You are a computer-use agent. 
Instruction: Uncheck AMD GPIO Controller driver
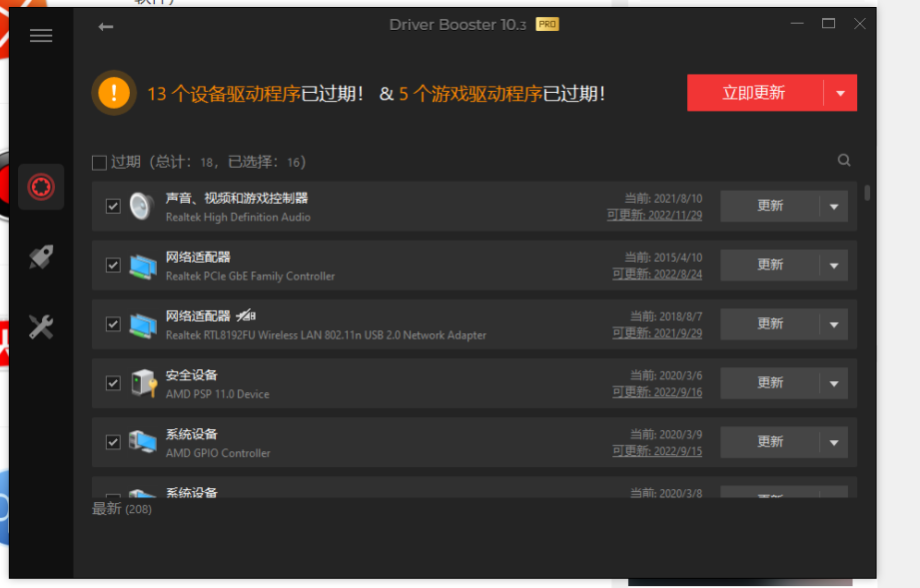[113, 442]
